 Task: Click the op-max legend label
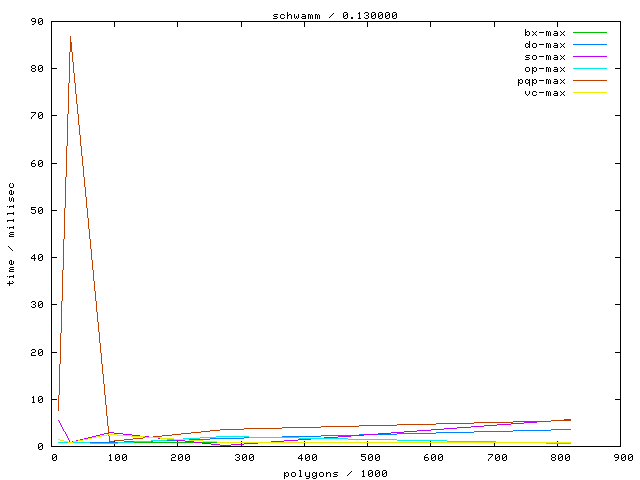544,69
